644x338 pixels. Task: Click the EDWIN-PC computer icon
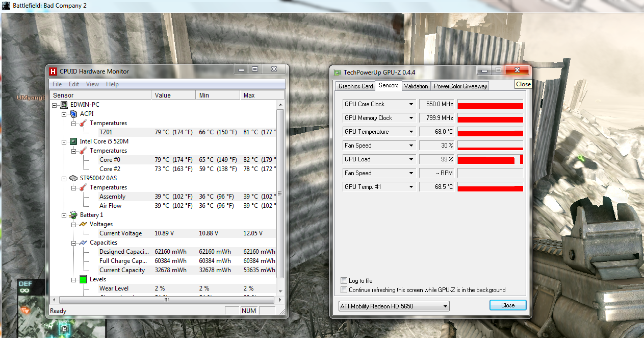64,105
